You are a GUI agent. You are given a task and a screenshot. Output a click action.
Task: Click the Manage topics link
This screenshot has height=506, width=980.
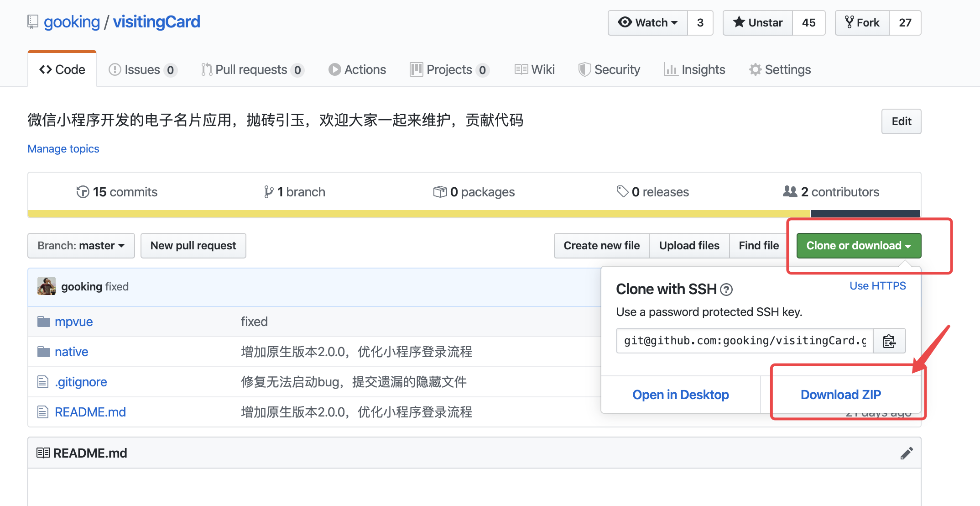(x=63, y=149)
